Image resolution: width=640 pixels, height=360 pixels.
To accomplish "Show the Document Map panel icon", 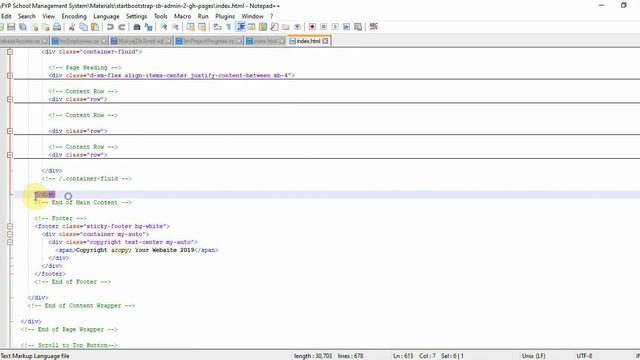I will (x=263, y=27).
